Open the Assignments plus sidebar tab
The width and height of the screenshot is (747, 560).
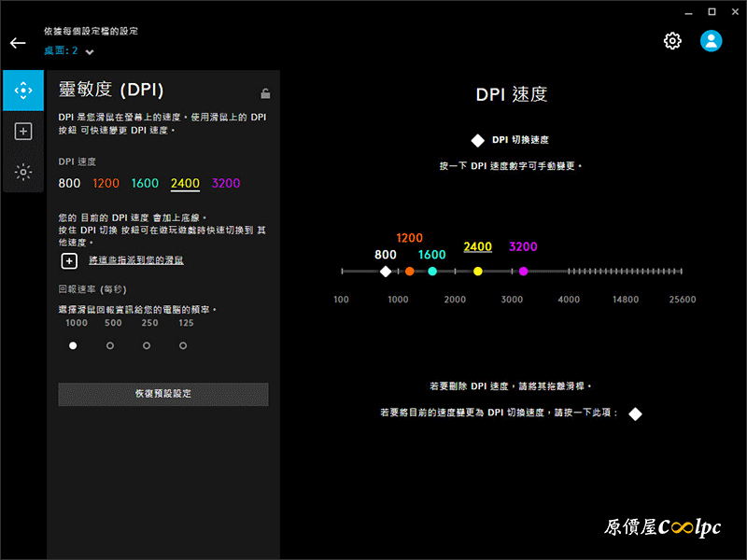point(23,132)
